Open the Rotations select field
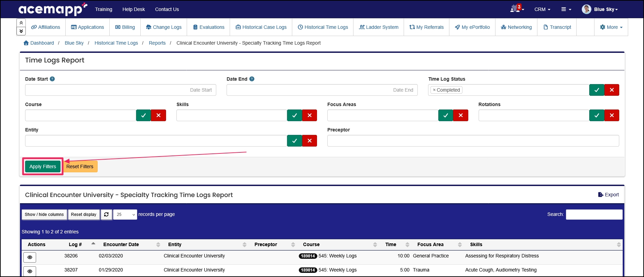 click(x=534, y=115)
